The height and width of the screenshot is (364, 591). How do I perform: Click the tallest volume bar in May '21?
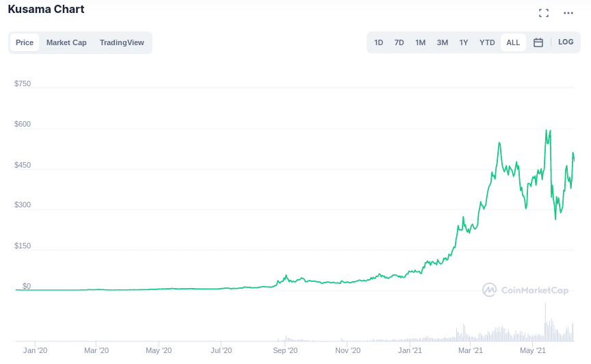(x=545, y=322)
